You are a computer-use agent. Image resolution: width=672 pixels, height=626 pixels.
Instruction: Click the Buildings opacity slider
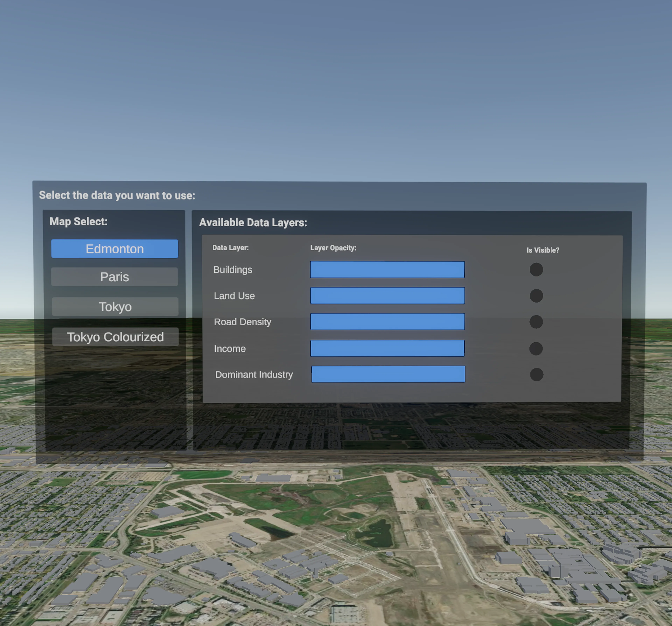click(387, 270)
